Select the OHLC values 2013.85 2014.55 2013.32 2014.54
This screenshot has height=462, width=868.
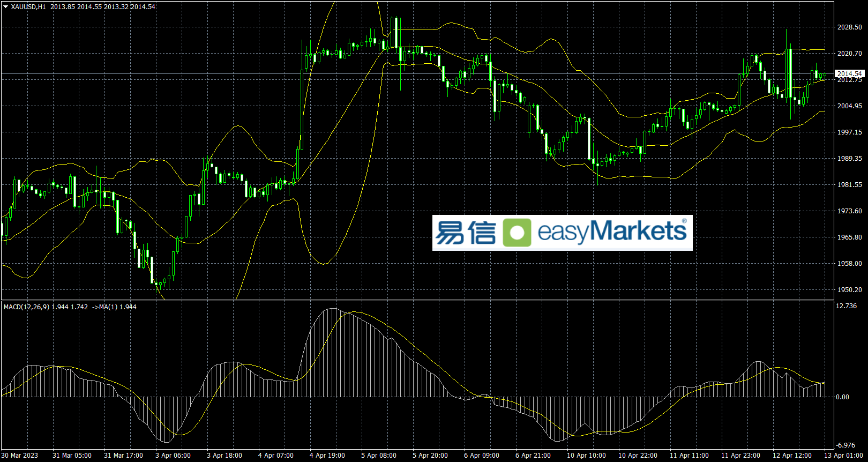click(103, 7)
